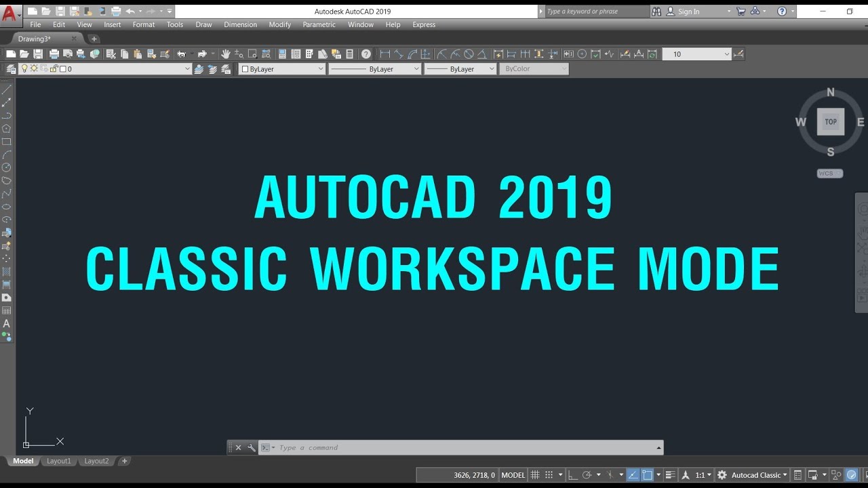Open the color control ByLayer swatch dropdown
The image size is (868, 488).
click(x=282, y=68)
